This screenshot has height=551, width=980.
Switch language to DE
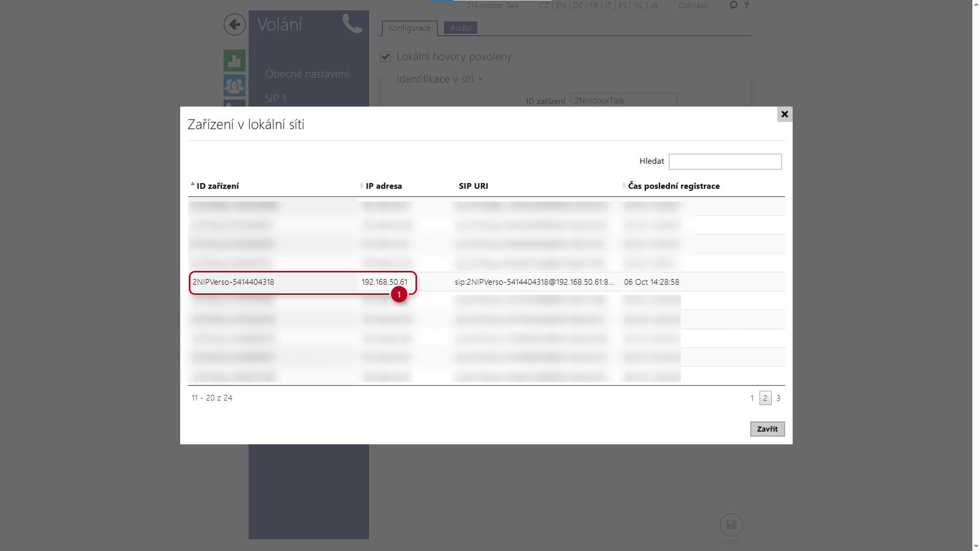[x=578, y=6]
